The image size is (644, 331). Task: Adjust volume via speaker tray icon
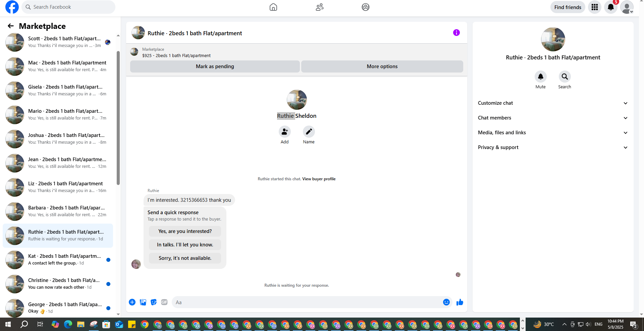588,324
